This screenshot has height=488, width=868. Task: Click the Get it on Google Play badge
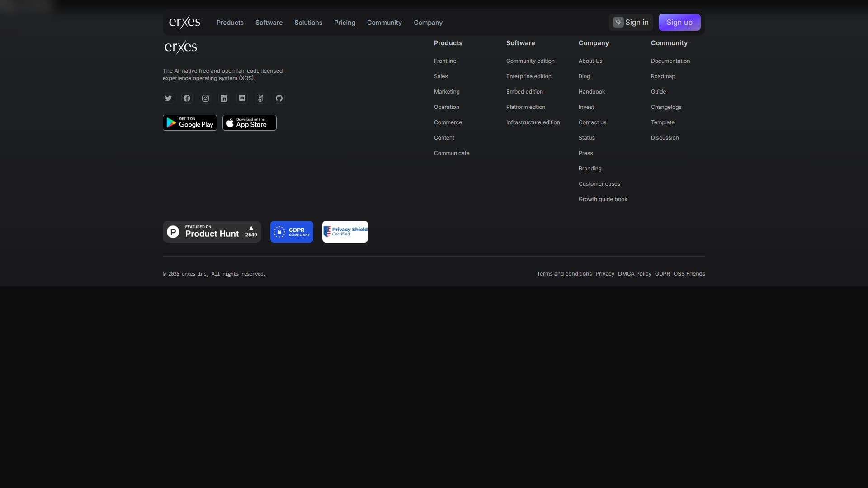[x=190, y=123]
